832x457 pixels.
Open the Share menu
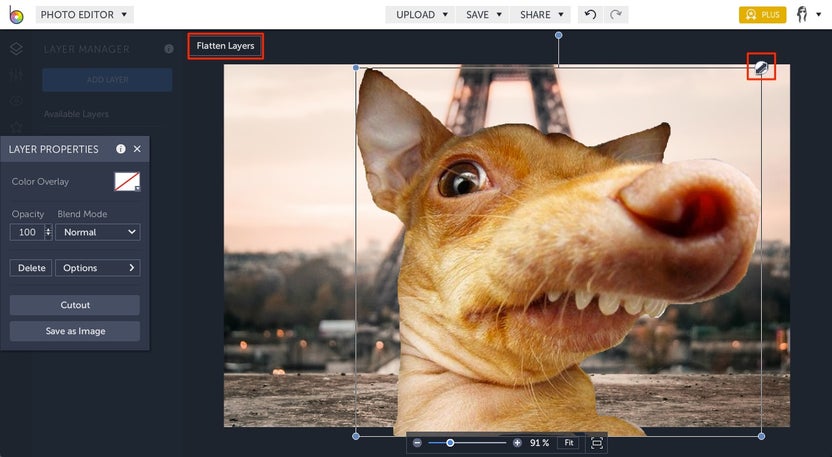click(541, 15)
